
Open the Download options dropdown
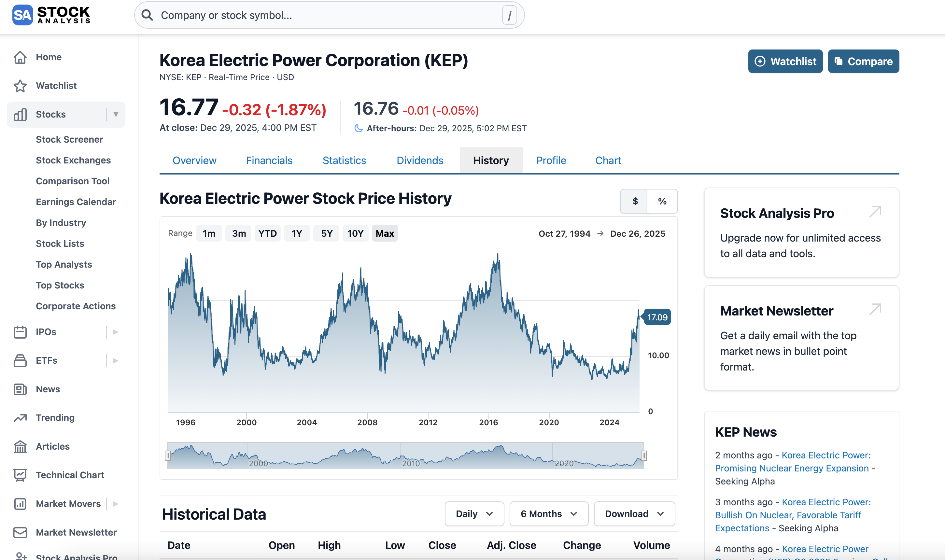(x=634, y=513)
